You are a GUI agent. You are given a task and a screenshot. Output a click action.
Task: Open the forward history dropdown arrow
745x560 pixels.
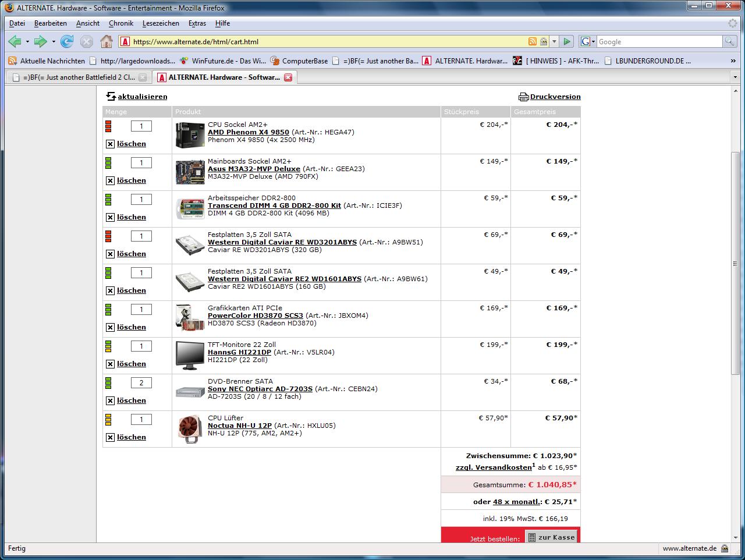53,42
